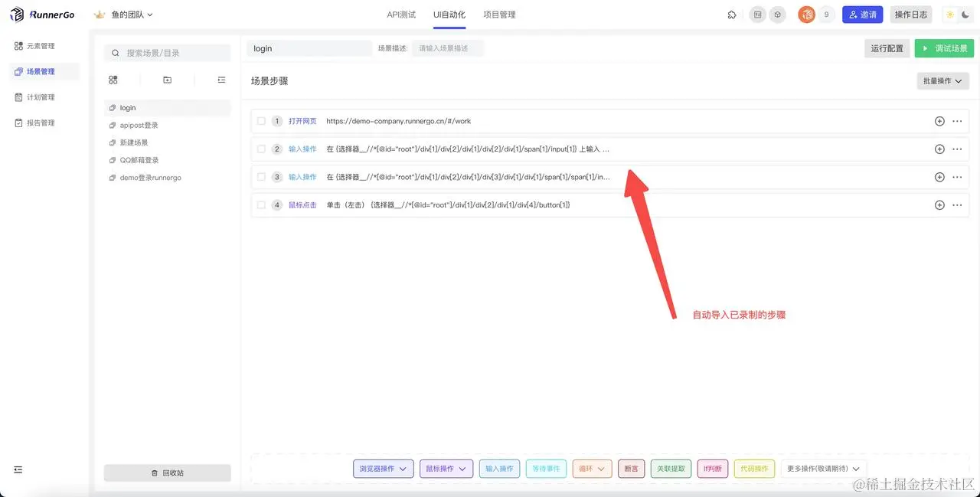980x497 pixels.
Task: Expand the 循环 dropdown
Action: tap(592, 469)
